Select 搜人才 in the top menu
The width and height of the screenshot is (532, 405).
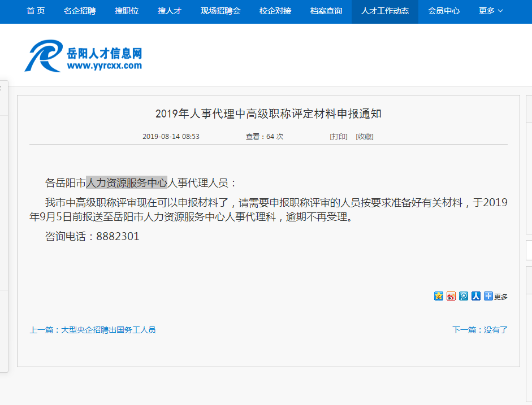click(x=170, y=11)
